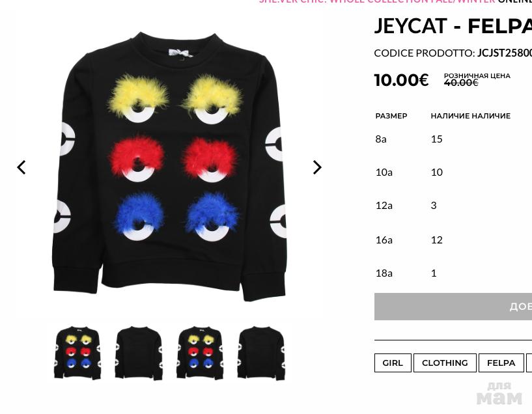Image resolution: width=532 pixels, height=414 pixels.
Task: Click the gray add-to-cart button
Action: [453, 307]
